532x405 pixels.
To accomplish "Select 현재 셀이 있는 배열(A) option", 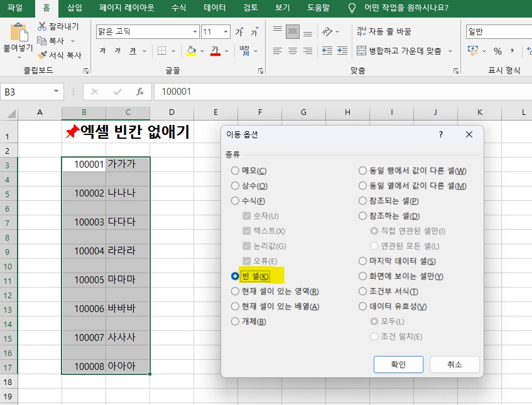I will (x=235, y=306).
